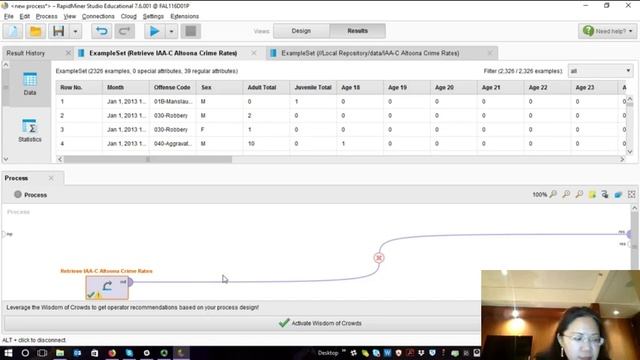The height and width of the screenshot is (360, 640).
Task: Select the 01B-Manslau... offense cell in row 1
Action: [x=173, y=102]
